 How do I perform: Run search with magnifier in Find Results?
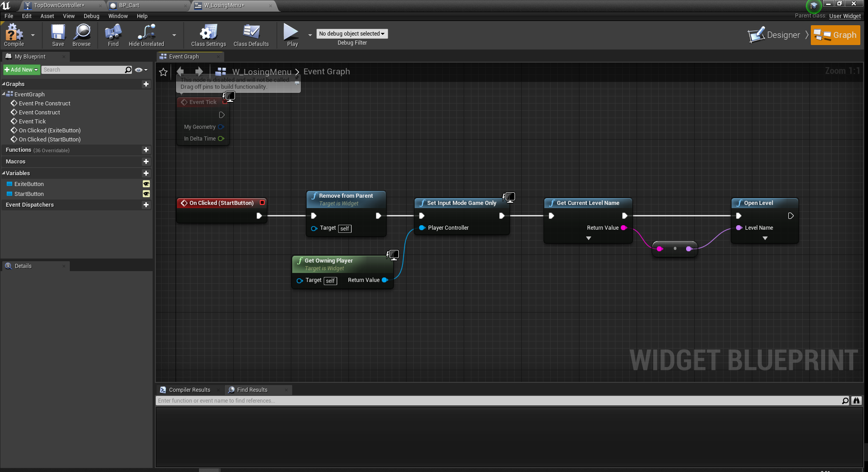(845, 401)
